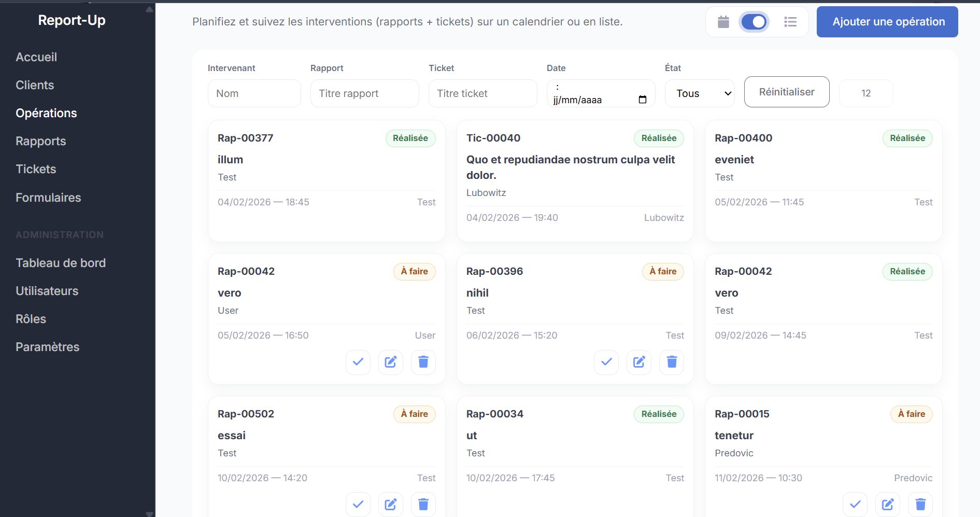Click À faire badge on Rap-00396

point(663,272)
